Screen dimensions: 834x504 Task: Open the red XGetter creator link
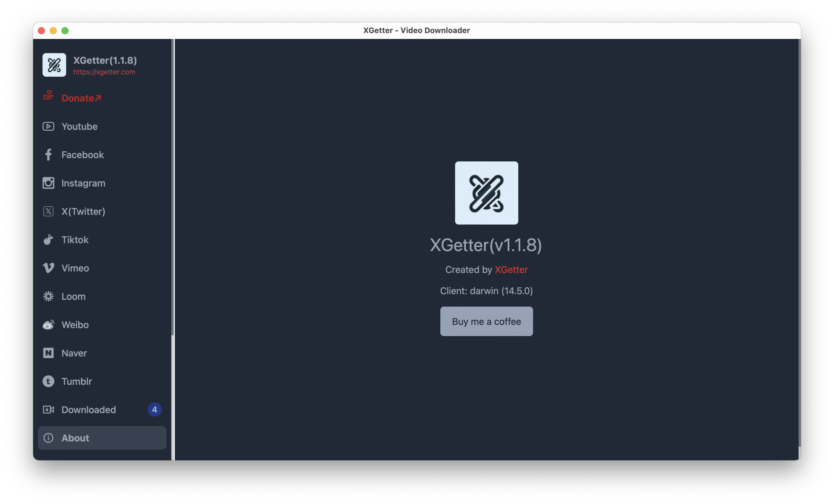pos(511,270)
